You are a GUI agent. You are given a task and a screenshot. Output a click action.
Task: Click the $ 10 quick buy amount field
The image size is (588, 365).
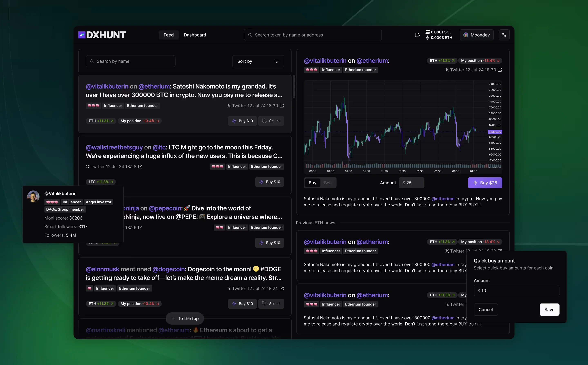point(516,291)
